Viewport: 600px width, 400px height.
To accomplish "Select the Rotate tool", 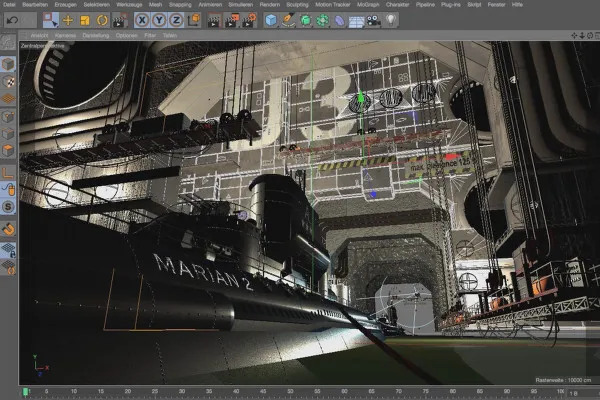I will [x=102, y=20].
